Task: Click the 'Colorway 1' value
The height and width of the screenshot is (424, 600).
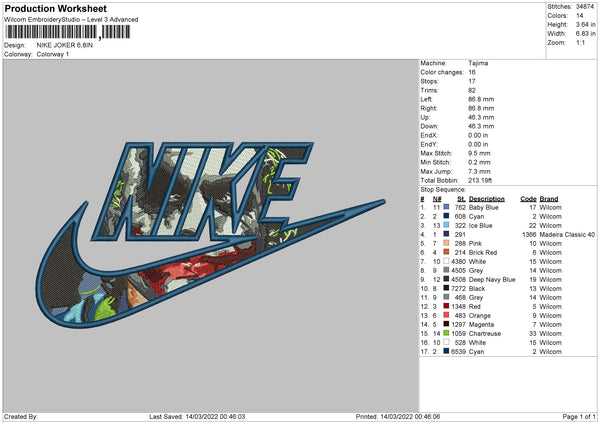Action: coord(53,54)
